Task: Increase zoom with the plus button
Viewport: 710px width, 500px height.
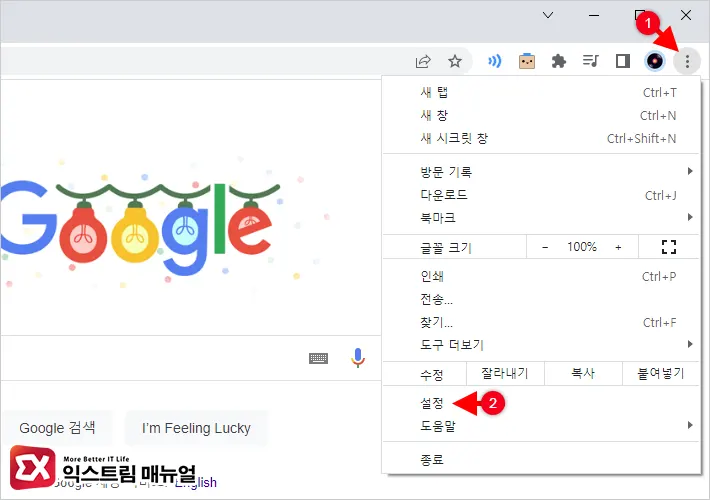Action: point(618,247)
